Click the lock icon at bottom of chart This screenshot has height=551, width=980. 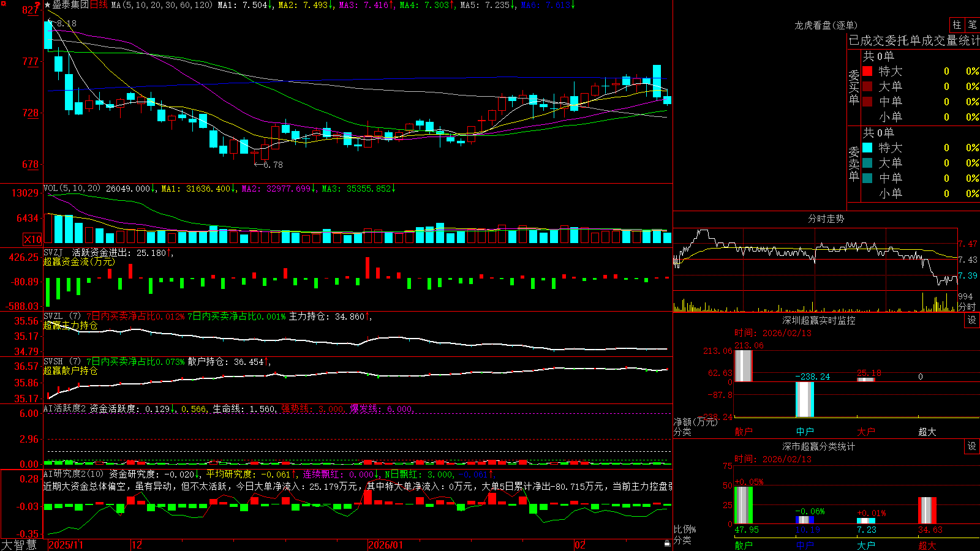(668, 544)
